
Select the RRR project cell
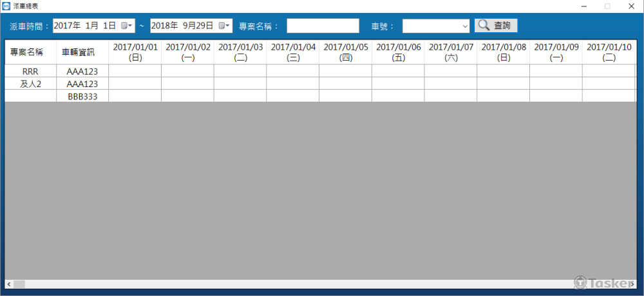30,71
